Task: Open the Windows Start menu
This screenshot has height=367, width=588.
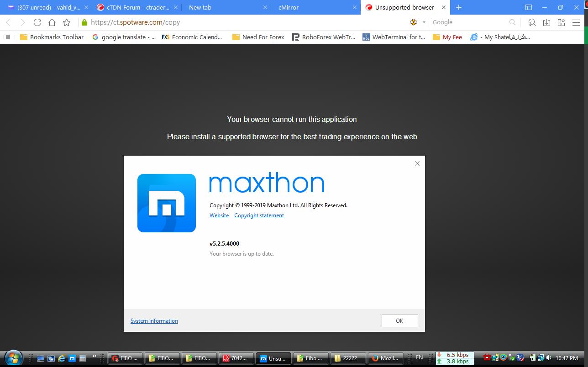Action: 13,358
